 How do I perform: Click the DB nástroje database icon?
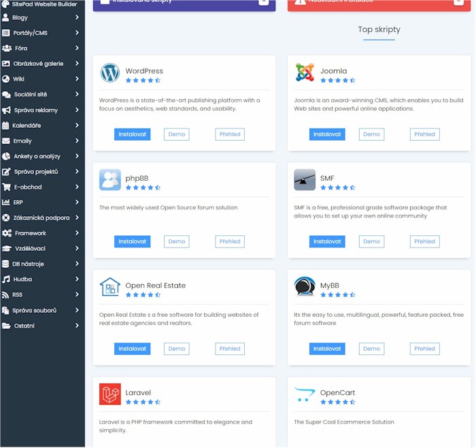pyautogui.click(x=5, y=264)
